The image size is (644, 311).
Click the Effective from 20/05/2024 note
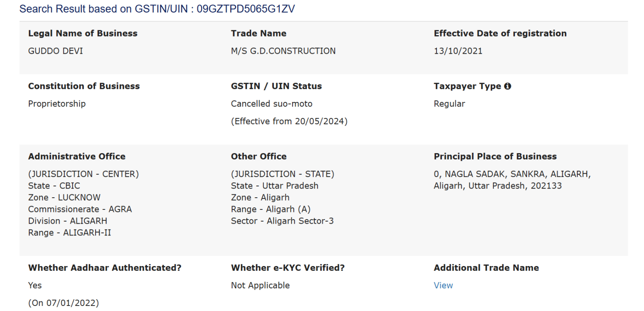tap(289, 122)
